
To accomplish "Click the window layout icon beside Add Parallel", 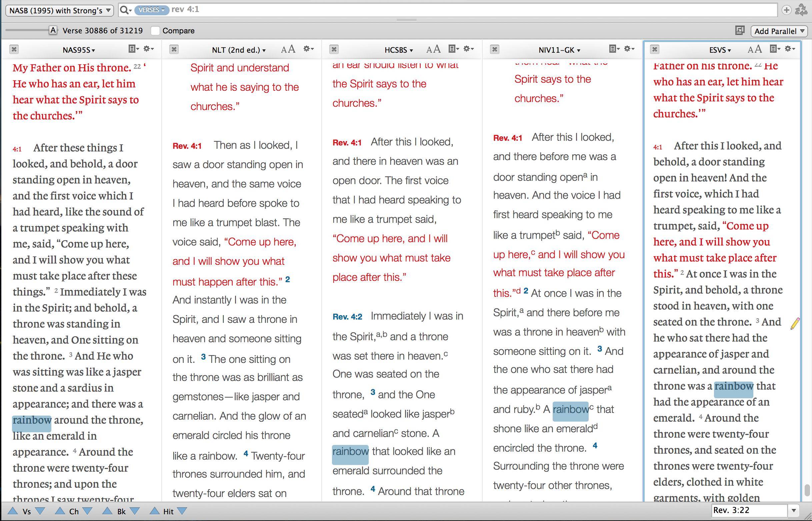I will click(x=740, y=31).
